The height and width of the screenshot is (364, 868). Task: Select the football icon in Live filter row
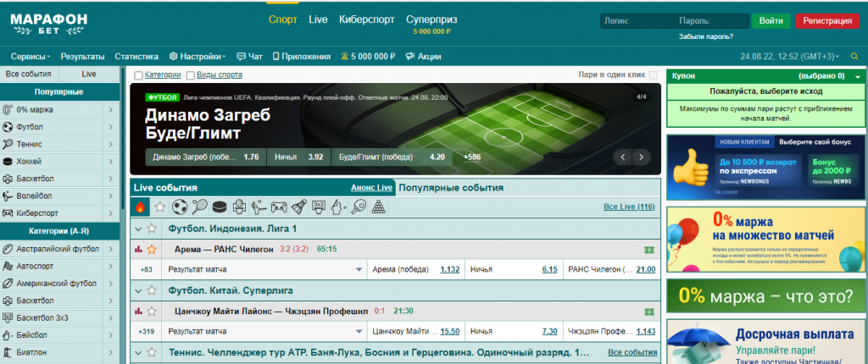(179, 206)
